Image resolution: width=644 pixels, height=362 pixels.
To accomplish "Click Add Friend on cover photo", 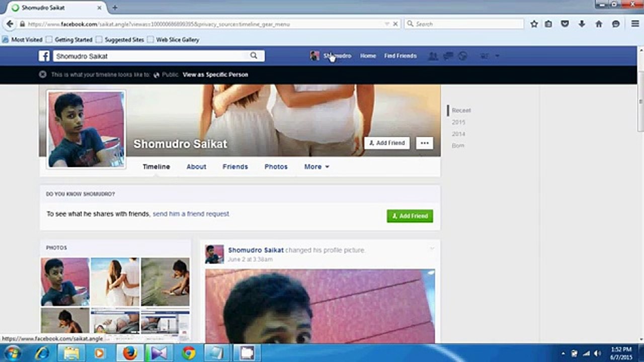I will coord(387,143).
